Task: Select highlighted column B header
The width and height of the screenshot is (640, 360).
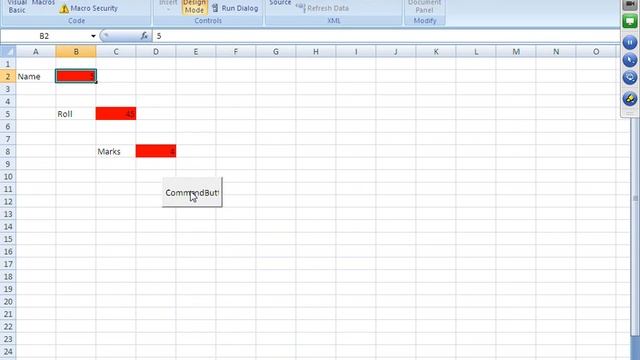Action: [x=76, y=52]
